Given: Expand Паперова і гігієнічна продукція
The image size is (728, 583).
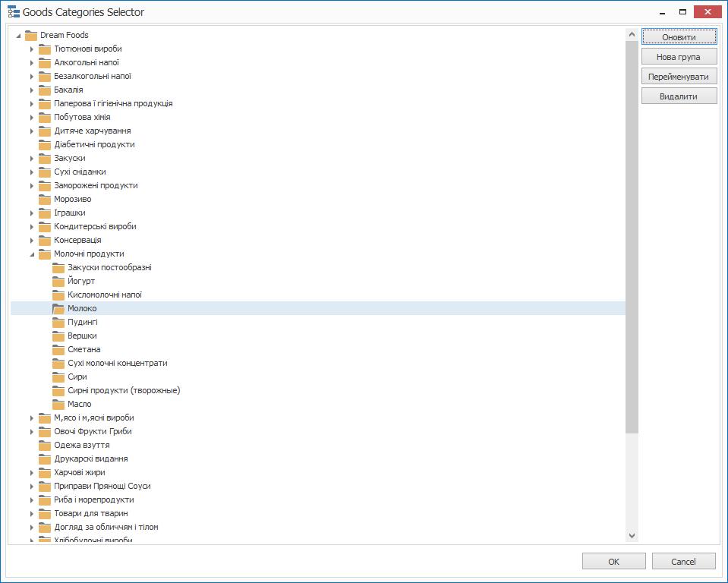Looking at the screenshot, I should pos(32,104).
